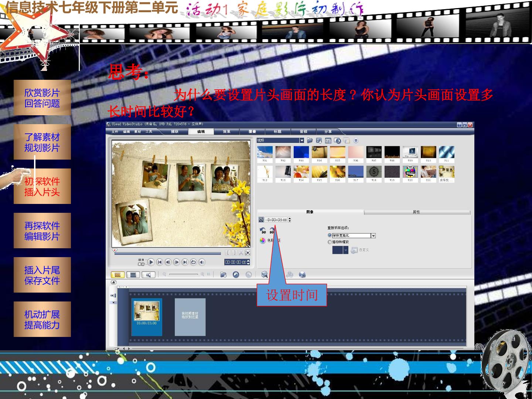Click the timeline zoom slider
532x399 pixels.
pyautogui.click(x=184, y=274)
